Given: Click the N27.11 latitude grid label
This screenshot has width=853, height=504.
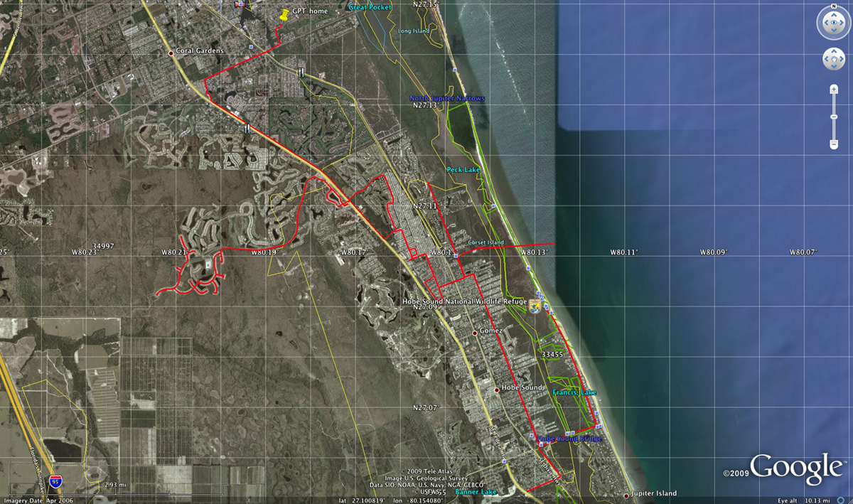Looking at the screenshot, I should [x=426, y=205].
